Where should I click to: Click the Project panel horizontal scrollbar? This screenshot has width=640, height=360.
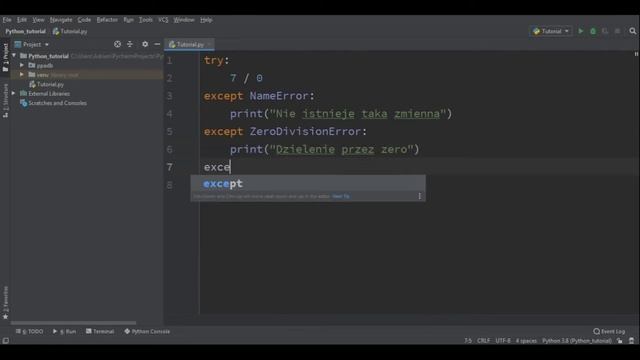73,323
